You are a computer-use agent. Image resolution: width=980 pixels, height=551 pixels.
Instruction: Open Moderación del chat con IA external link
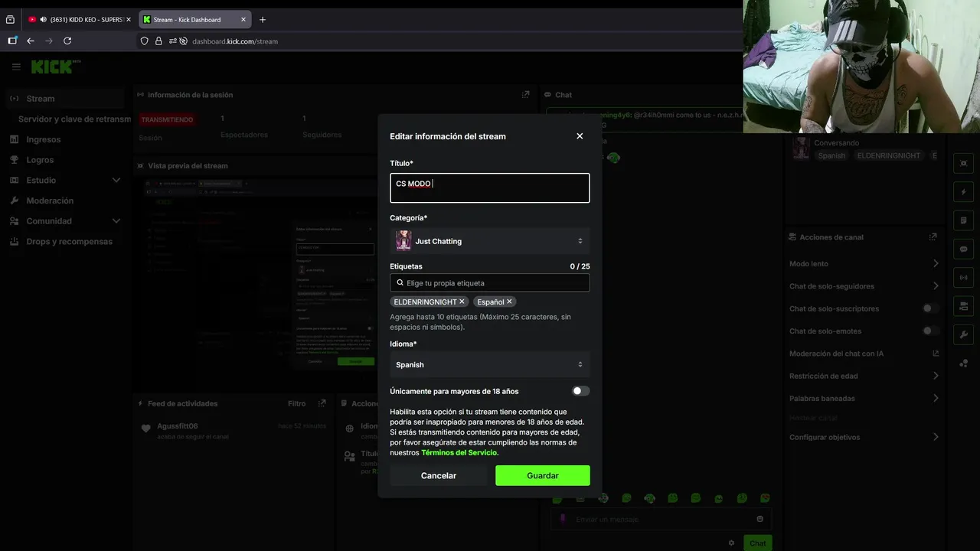tap(936, 354)
